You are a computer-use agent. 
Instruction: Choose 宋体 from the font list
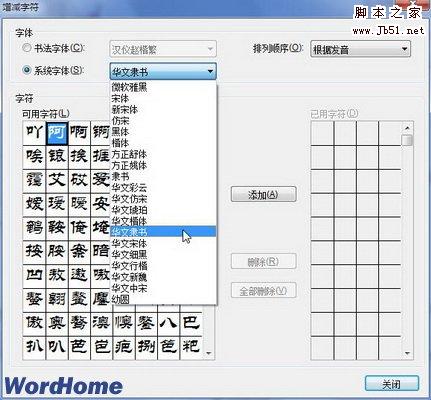(x=163, y=98)
